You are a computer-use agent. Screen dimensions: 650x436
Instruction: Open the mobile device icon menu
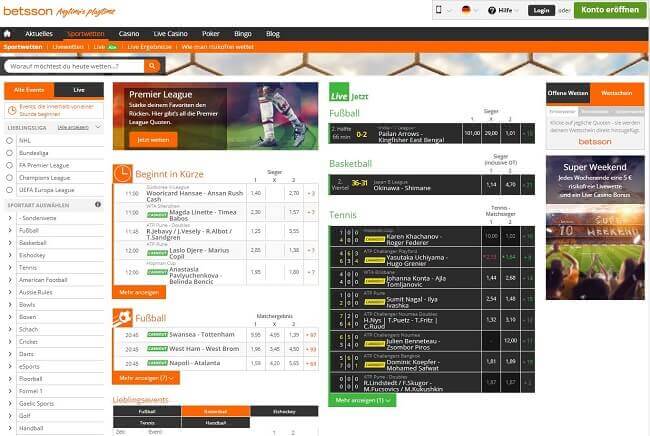point(439,10)
